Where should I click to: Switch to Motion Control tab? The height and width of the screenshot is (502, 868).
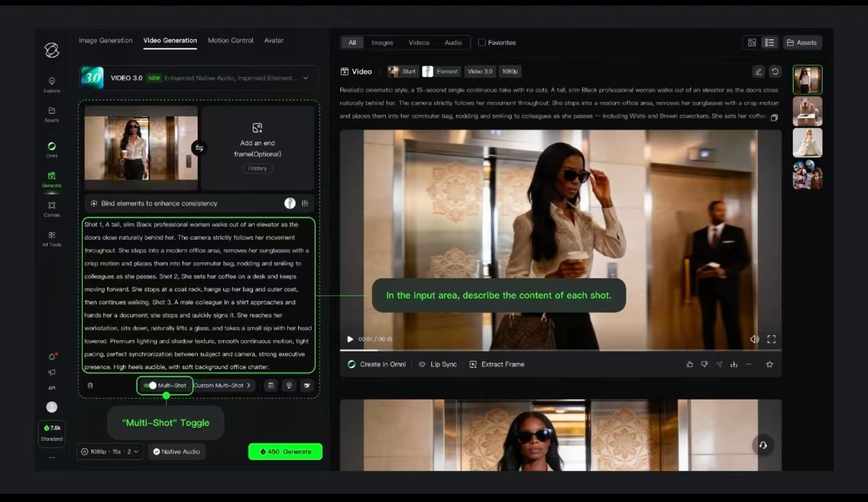pyautogui.click(x=230, y=40)
